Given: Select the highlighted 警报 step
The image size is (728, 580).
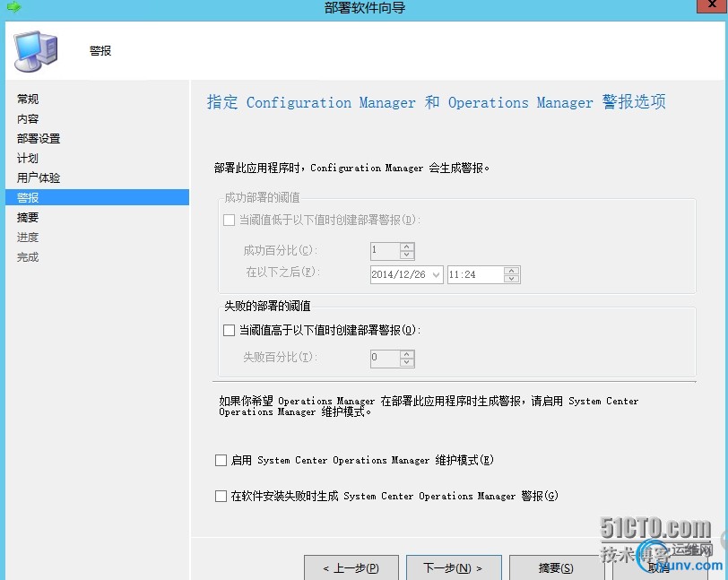Looking at the screenshot, I should pyautogui.click(x=97, y=197).
